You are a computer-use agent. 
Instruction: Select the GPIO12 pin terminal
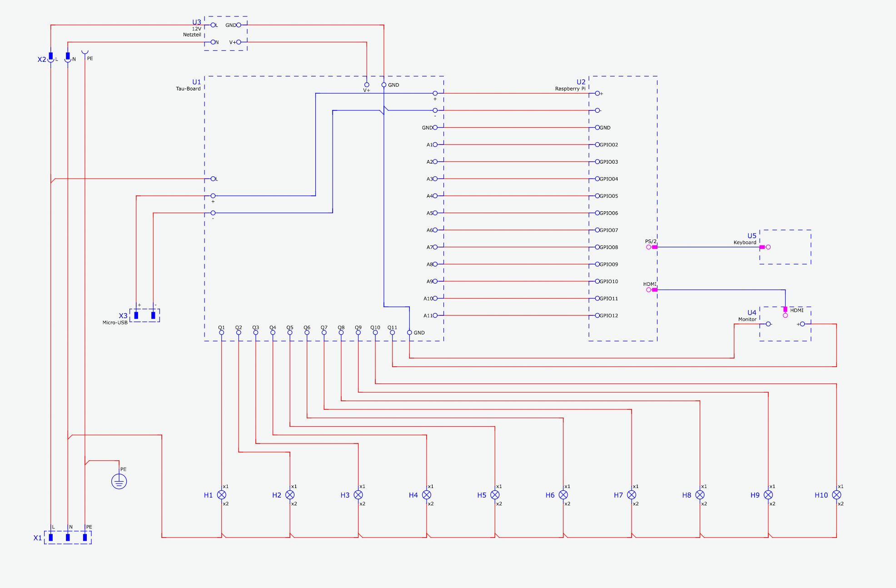[x=597, y=315]
